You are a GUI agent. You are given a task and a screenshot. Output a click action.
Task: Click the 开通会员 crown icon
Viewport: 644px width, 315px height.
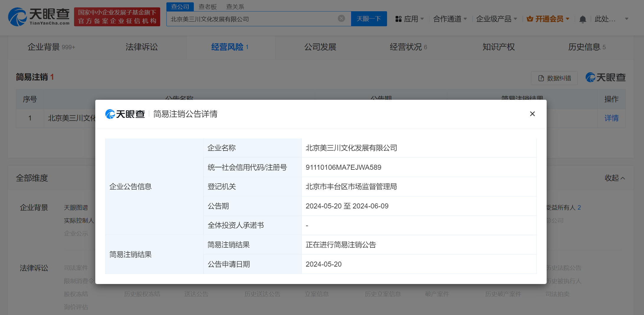click(x=530, y=19)
